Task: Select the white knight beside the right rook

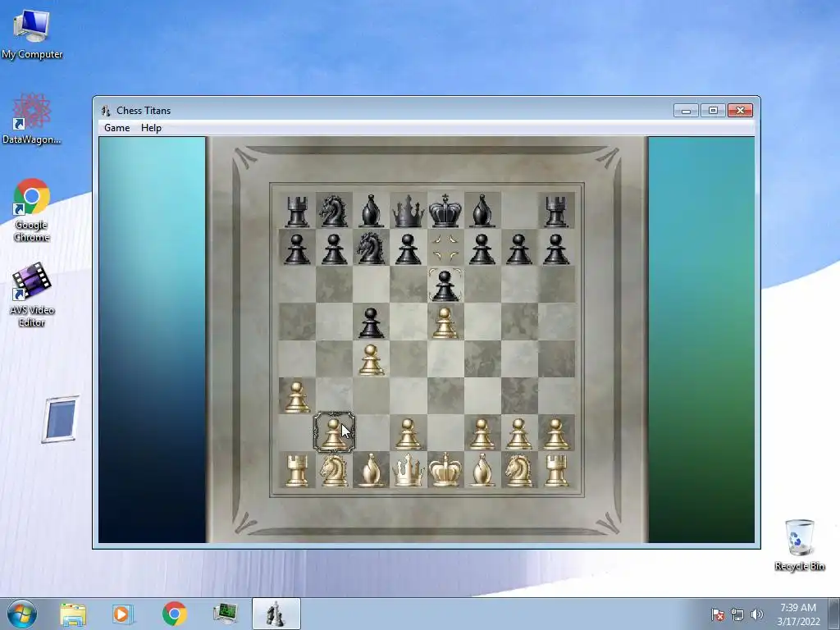Action: pos(518,470)
